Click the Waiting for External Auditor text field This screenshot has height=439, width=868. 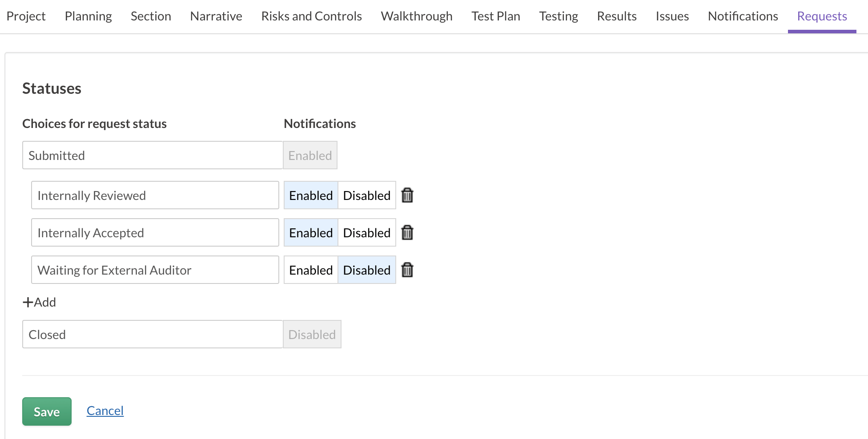coord(155,270)
